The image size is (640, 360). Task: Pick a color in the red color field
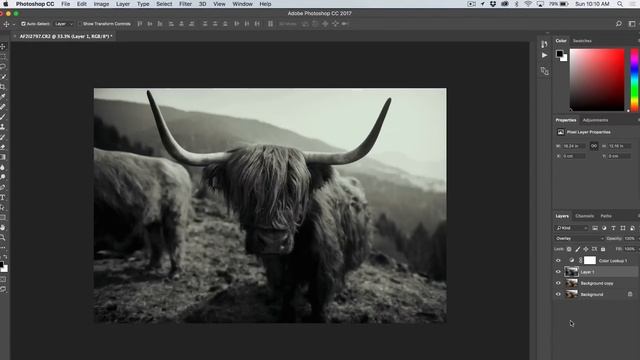597,80
